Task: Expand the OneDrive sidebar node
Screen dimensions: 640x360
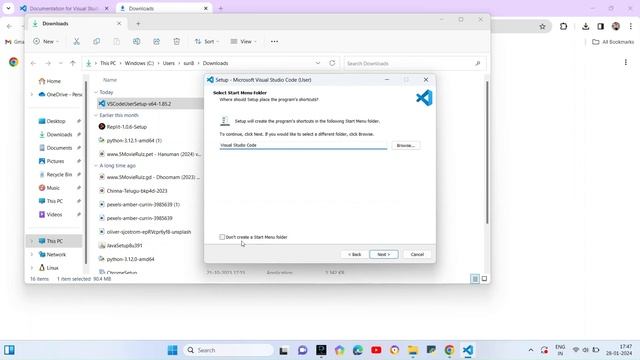Action: click(32, 94)
